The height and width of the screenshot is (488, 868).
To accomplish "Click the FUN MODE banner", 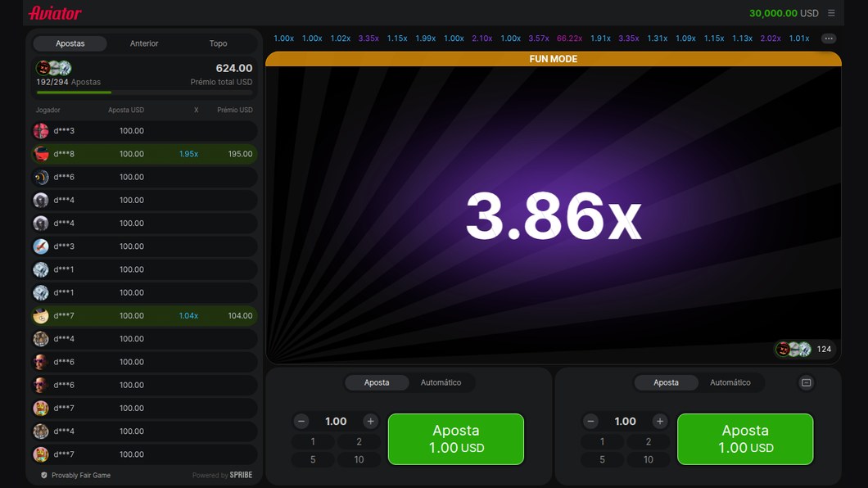I will tap(553, 59).
